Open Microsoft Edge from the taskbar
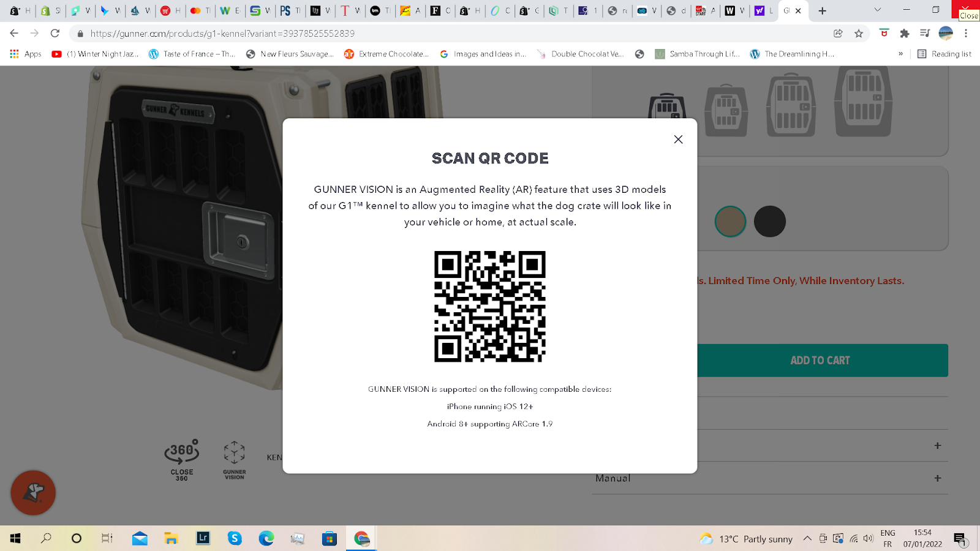 tap(266, 538)
